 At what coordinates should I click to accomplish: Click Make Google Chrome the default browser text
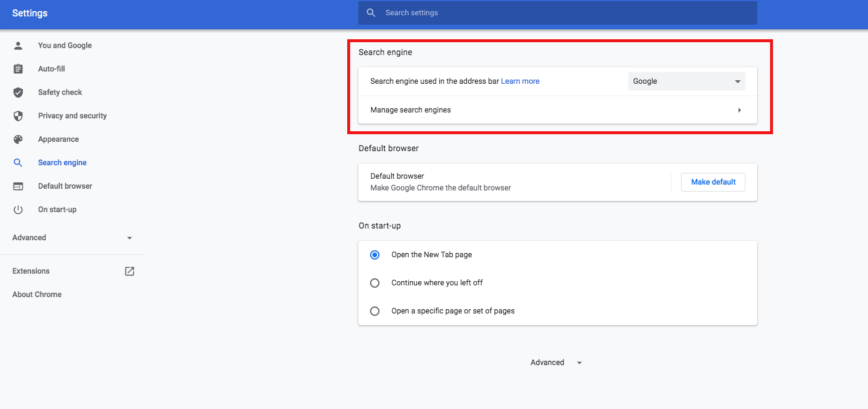(x=440, y=188)
